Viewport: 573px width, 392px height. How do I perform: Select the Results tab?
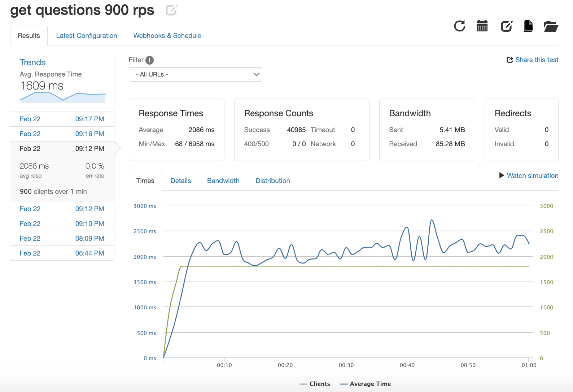tap(29, 36)
